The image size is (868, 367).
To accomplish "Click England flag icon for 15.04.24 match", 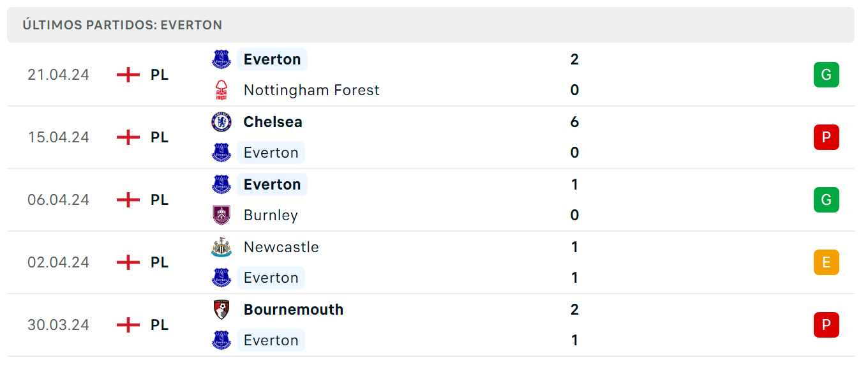I will point(128,137).
